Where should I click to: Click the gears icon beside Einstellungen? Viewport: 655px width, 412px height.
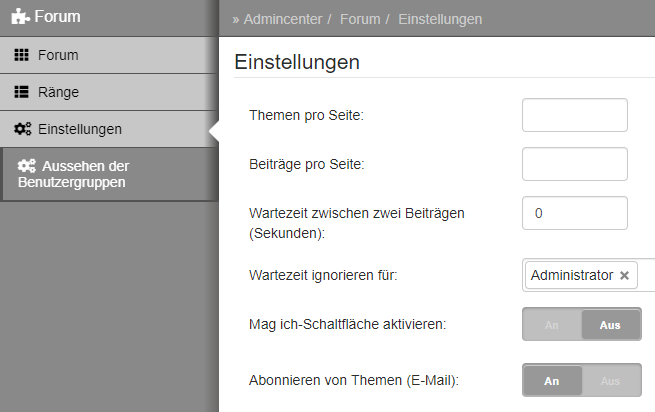tap(23, 129)
